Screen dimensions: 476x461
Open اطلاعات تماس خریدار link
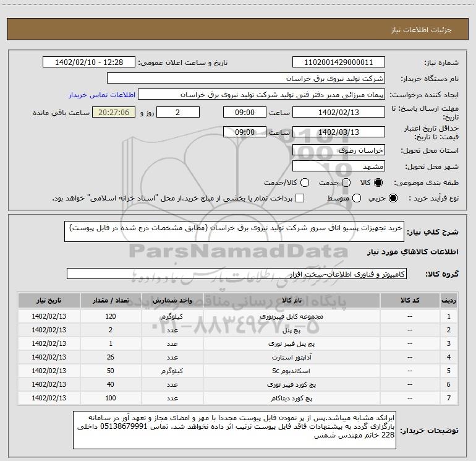(102, 95)
